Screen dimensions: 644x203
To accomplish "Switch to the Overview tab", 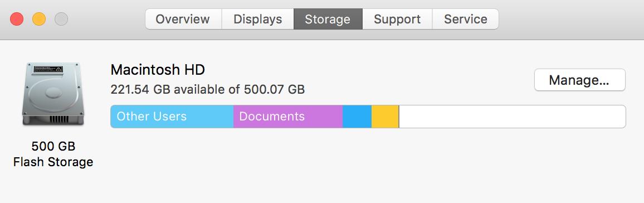I will (183, 20).
